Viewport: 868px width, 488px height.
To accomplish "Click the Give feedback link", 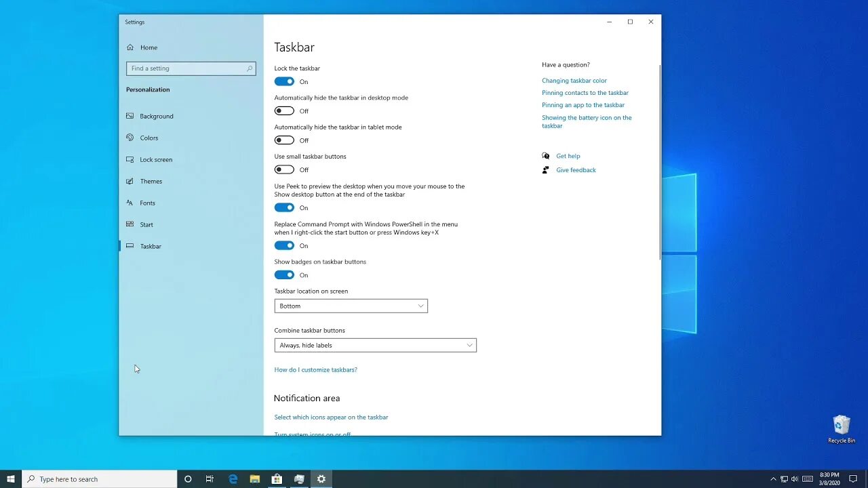I will (576, 170).
